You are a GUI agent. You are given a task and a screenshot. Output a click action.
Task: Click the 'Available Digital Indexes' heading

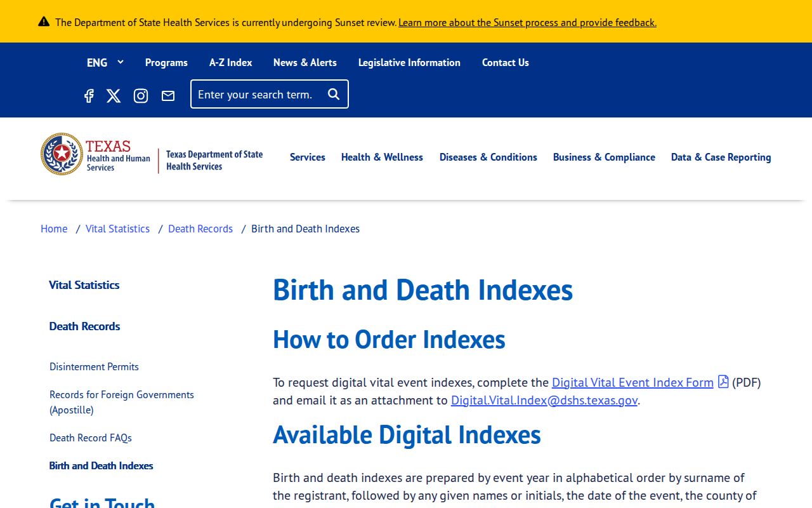tap(407, 435)
